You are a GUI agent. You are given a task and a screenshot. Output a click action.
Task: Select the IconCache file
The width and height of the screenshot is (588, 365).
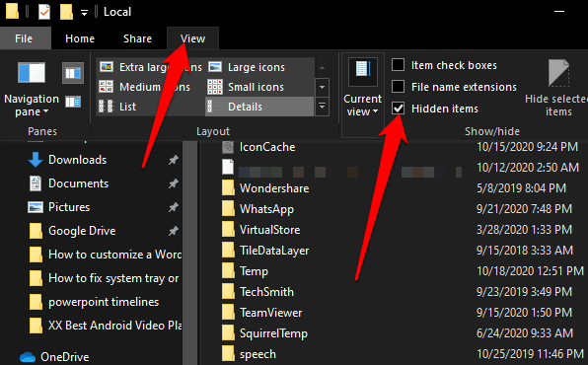point(267,147)
